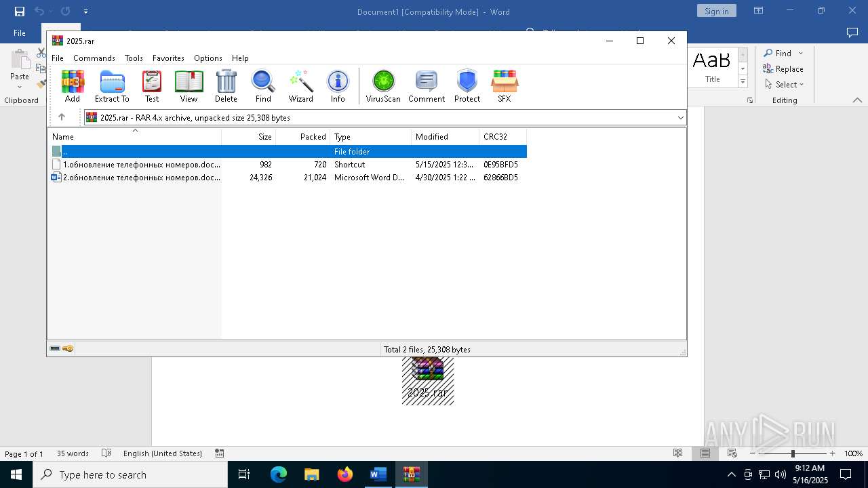The image size is (868, 488).
Task: Click the zoom in plus button
Action: click(833, 453)
